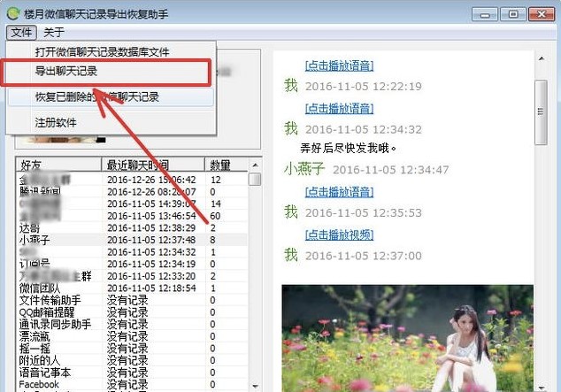
Task: Select 达哥 in friend list
Action: click(29, 227)
